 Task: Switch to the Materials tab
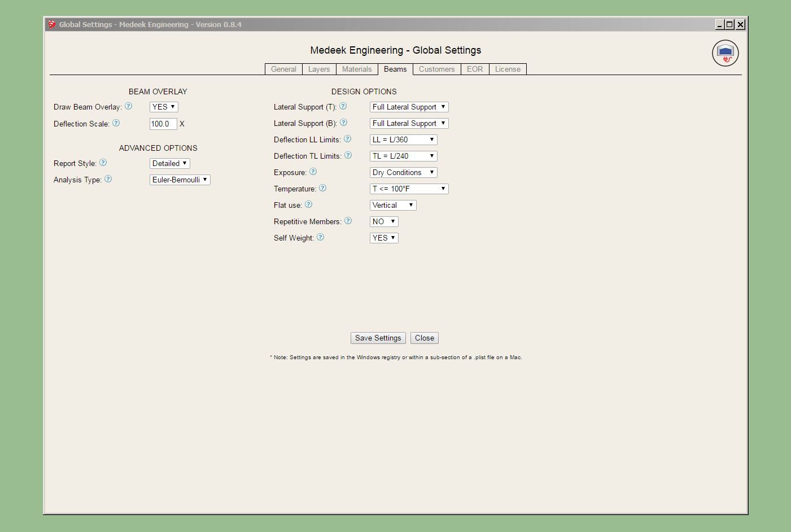(x=357, y=69)
